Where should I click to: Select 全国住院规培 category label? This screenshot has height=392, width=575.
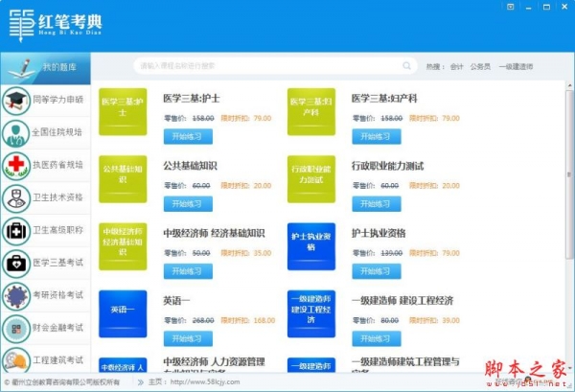pyautogui.click(x=57, y=132)
